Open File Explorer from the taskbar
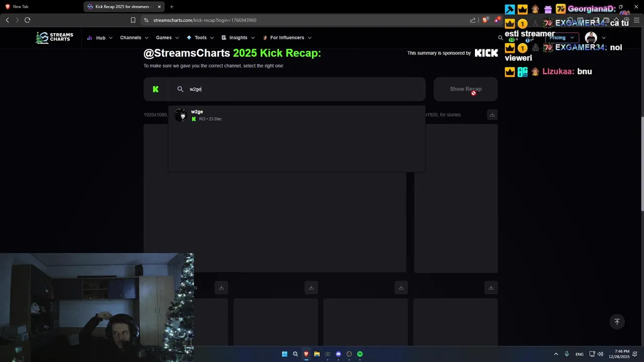The image size is (644, 362). click(x=317, y=354)
